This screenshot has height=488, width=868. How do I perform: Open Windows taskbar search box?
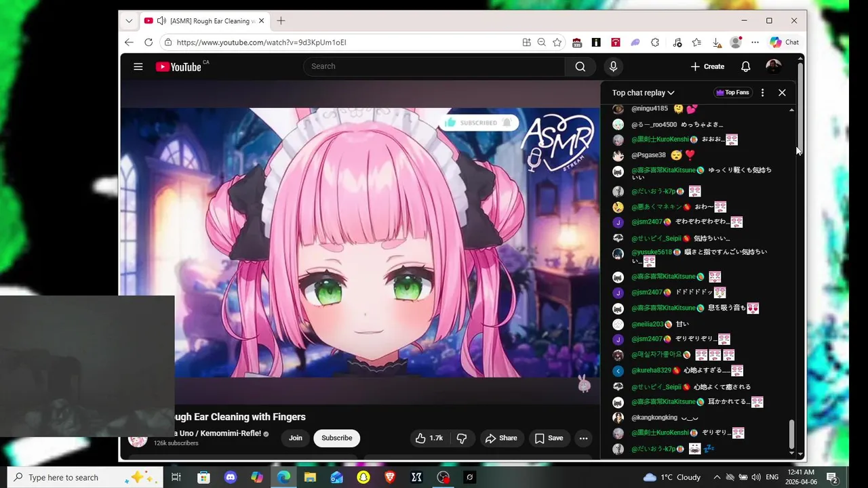pos(85,477)
